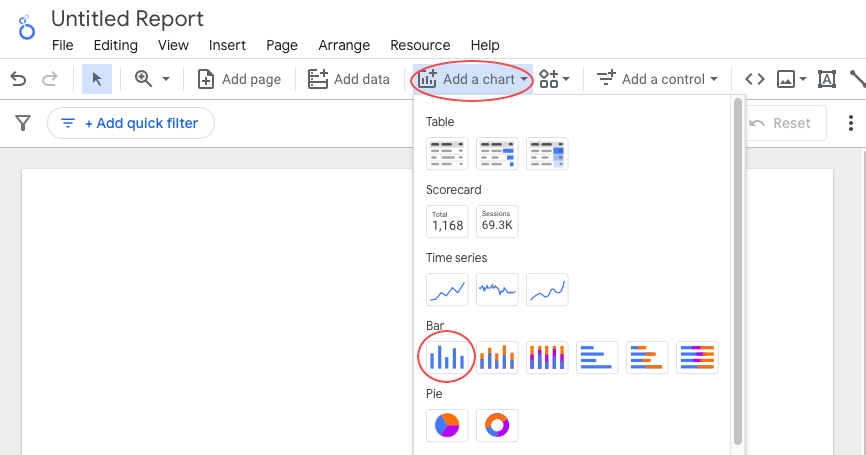This screenshot has height=455, width=866.
Task: Open the embed URL code icon
Action: pos(754,80)
